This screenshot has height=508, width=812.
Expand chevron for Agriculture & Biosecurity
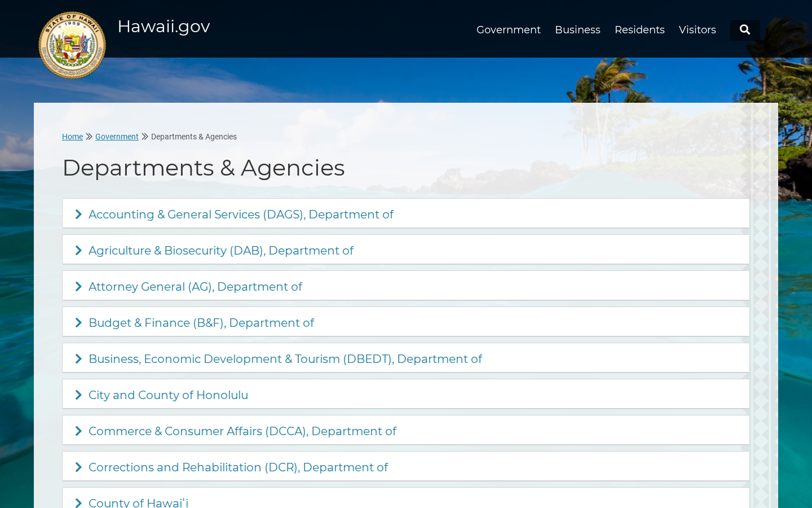78,251
